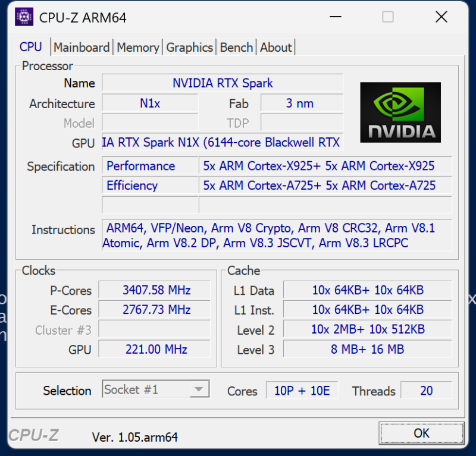The width and height of the screenshot is (476, 456).
Task: Select the CPU tab
Action: pos(31,47)
